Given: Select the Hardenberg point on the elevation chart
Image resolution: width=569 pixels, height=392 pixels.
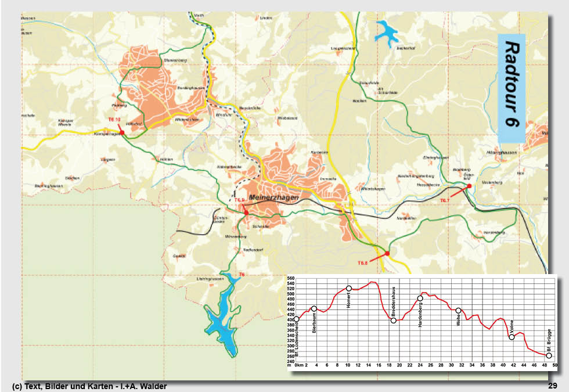Looking at the screenshot, I should (x=420, y=298).
